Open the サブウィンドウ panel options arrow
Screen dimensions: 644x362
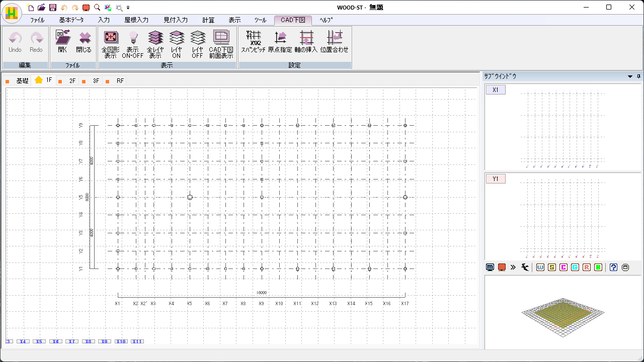click(x=630, y=76)
